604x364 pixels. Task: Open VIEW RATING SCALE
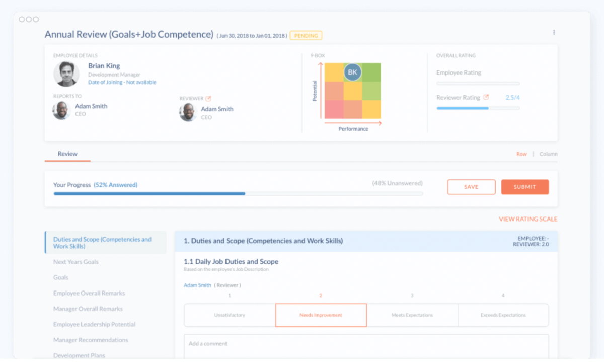pyautogui.click(x=528, y=219)
